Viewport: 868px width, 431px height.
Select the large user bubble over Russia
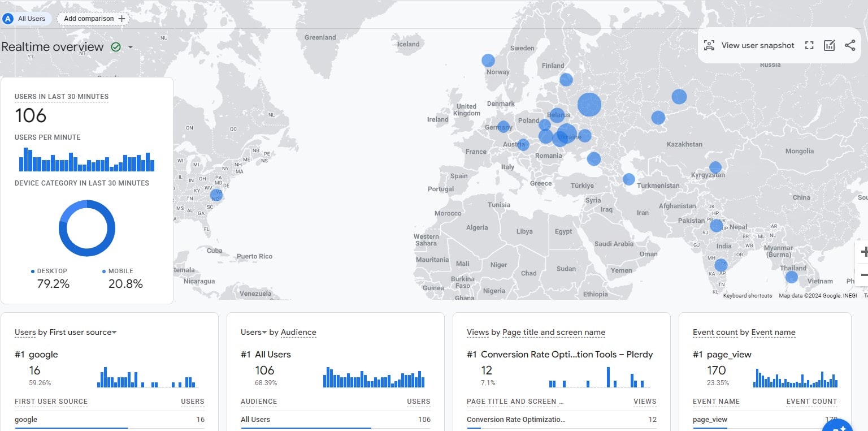tap(589, 105)
